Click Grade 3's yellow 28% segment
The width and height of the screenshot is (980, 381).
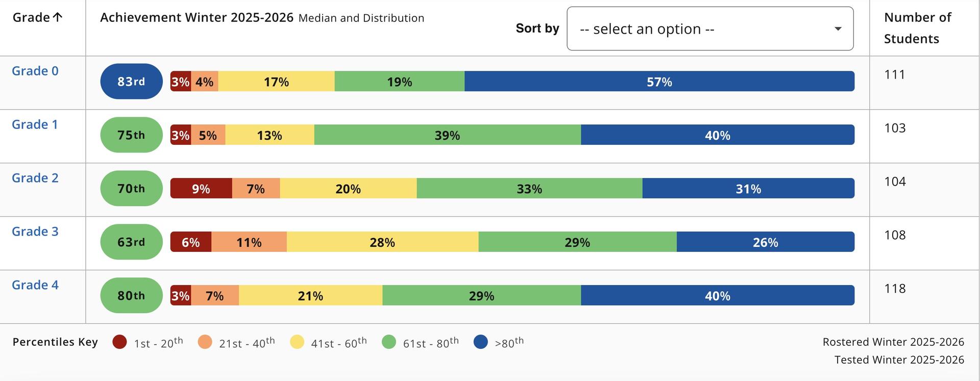click(382, 242)
